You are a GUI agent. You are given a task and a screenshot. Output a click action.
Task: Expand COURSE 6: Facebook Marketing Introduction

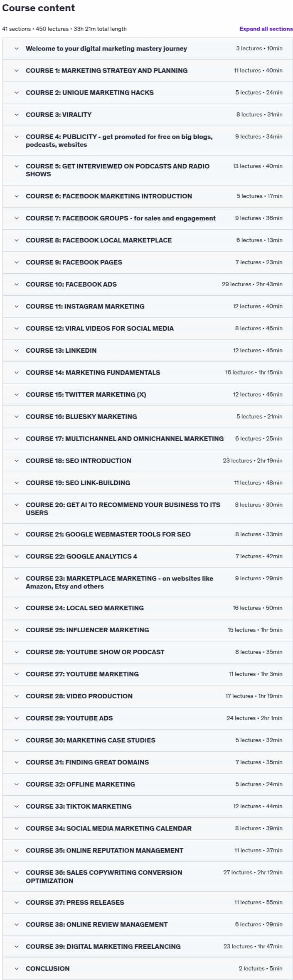(148, 196)
